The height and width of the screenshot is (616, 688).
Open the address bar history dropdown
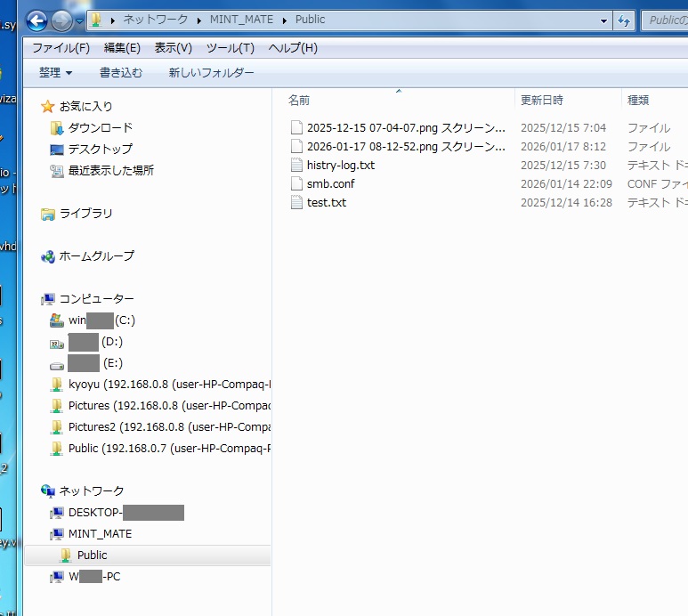pos(603,20)
